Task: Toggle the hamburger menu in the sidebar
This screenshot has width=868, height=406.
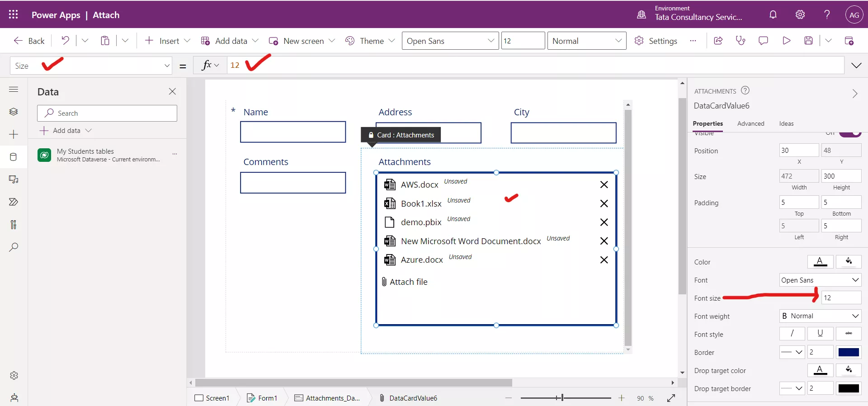Action: (14, 89)
